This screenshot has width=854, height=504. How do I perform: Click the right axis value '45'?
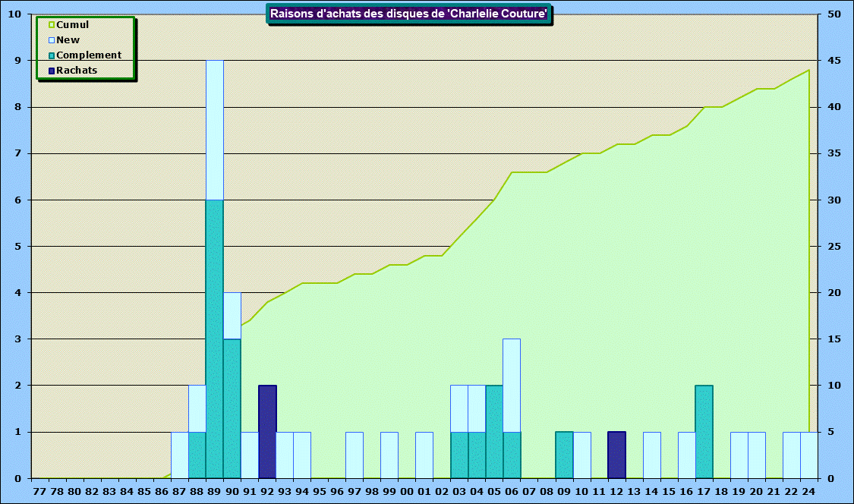point(834,61)
